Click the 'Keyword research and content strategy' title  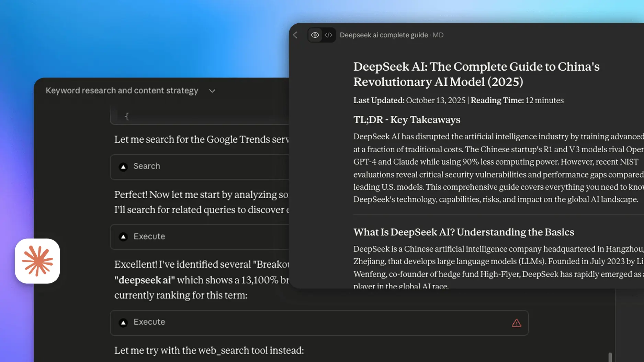pos(122,91)
